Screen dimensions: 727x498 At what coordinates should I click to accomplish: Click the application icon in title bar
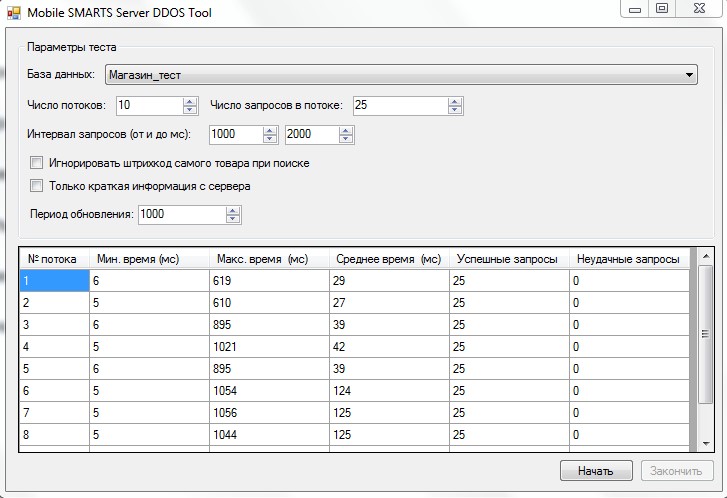[x=13, y=13]
